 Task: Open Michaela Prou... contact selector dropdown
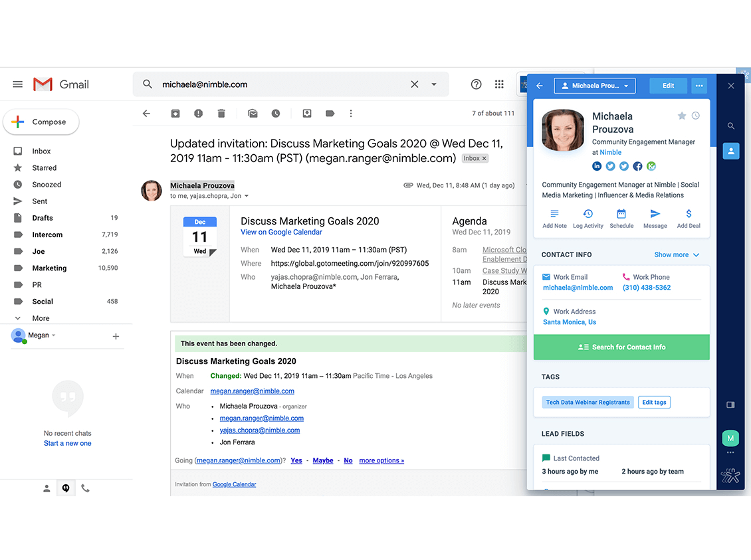point(594,86)
